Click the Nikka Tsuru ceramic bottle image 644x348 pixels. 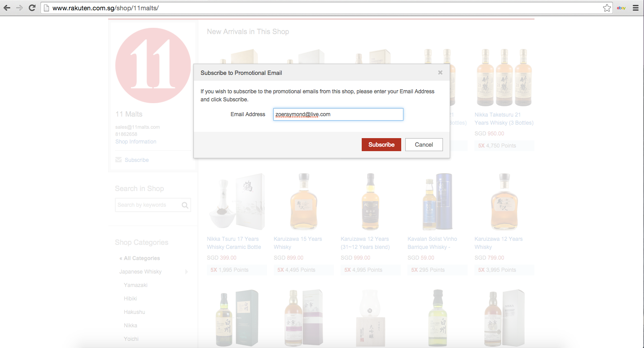237,202
